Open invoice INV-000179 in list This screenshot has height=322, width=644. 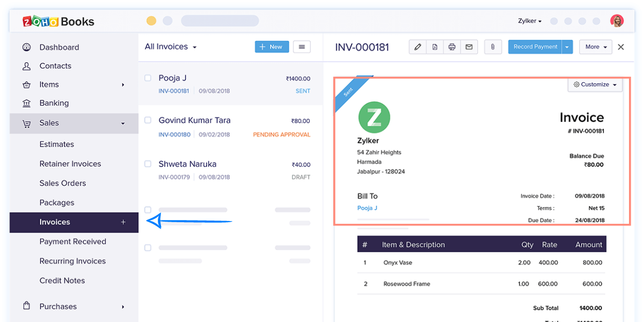(x=174, y=177)
